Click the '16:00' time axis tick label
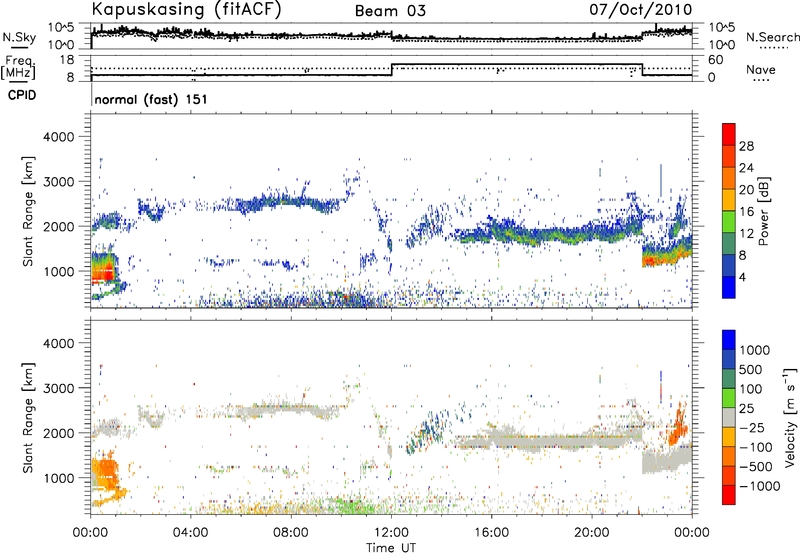Image resolution: width=800 pixels, height=554 pixels. point(491,533)
